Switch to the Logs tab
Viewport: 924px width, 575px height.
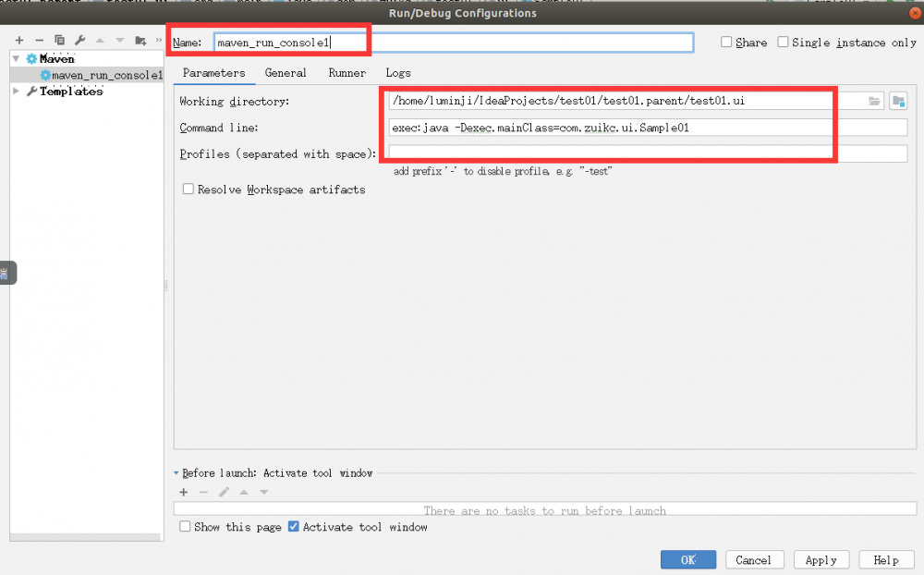398,73
